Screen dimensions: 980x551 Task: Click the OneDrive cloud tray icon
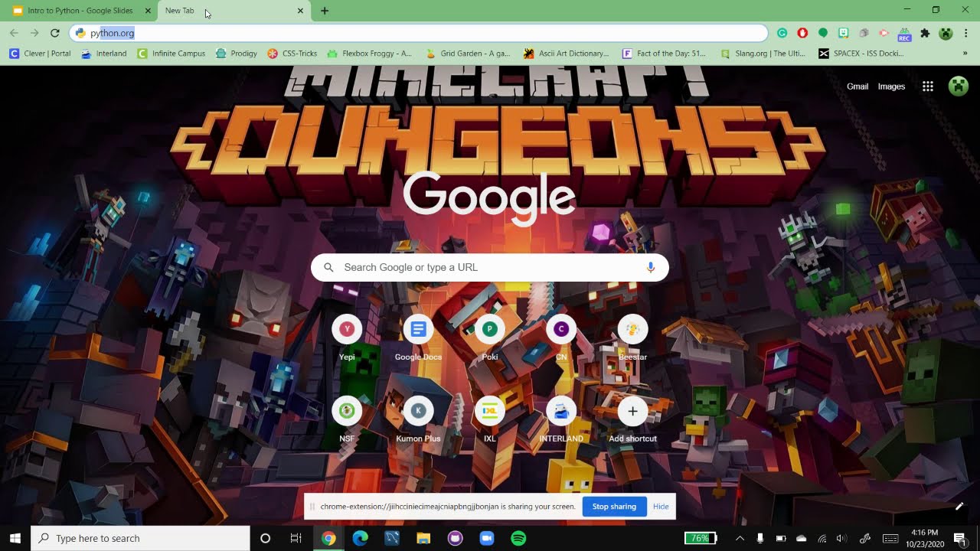[x=802, y=538]
